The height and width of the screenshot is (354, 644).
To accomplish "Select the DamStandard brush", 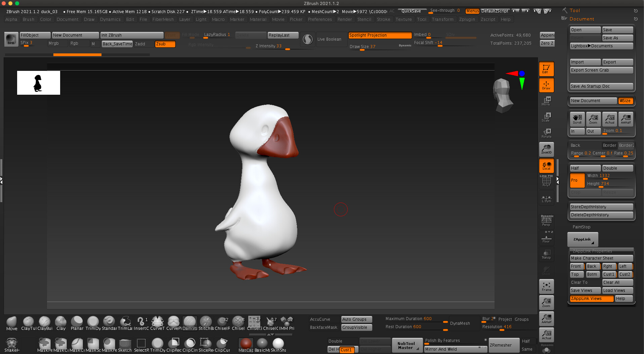I will [189, 322].
